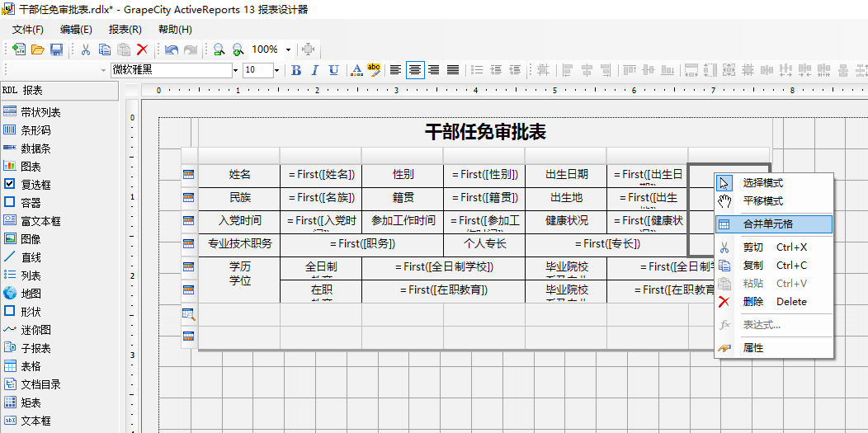868x433 pixels.
Task: Select the Table (表格) tool in toolbox
Action: 31,366
